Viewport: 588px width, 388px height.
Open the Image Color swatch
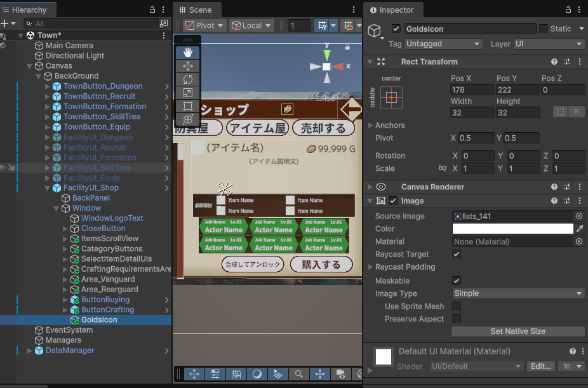(x=513, y=229)
